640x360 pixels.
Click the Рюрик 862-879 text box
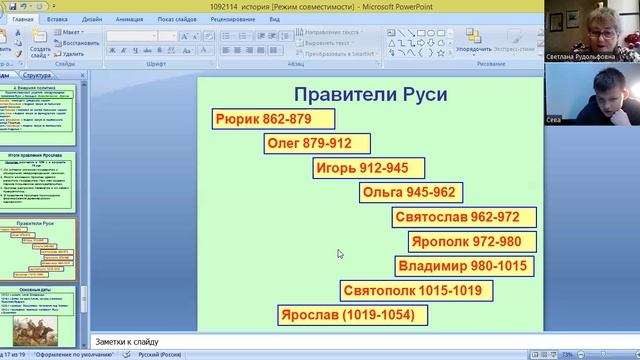pos(273,119)
